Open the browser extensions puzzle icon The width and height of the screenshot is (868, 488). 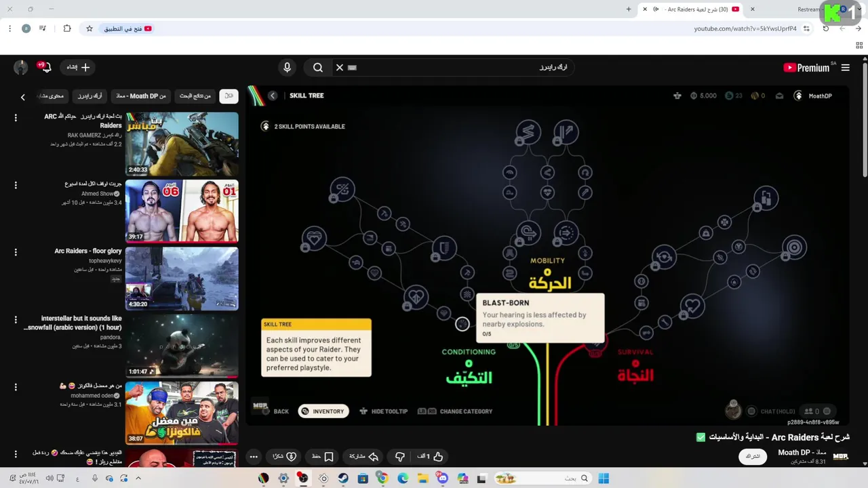tap(66, 28)
